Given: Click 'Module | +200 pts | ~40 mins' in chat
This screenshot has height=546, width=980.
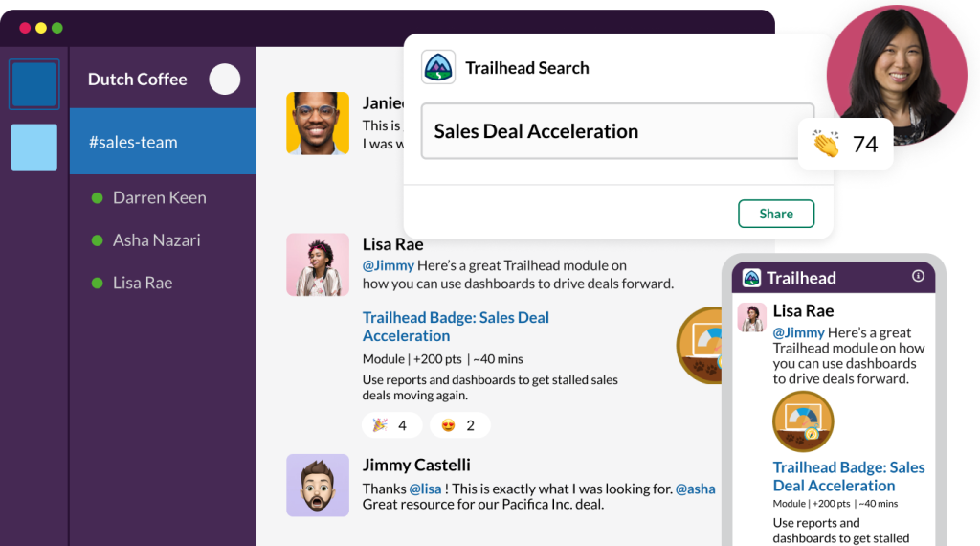Looking at the screenshot, I should coord(442,359).
